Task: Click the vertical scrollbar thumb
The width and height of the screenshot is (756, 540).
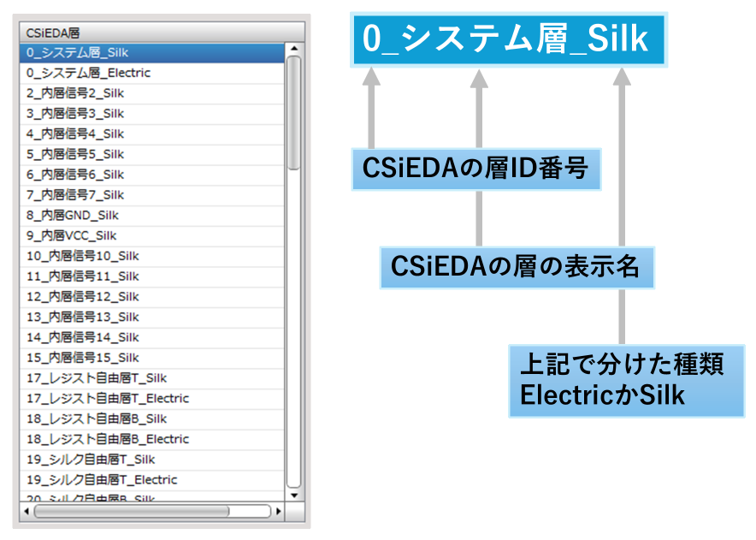Action: [x=293, y=113]
